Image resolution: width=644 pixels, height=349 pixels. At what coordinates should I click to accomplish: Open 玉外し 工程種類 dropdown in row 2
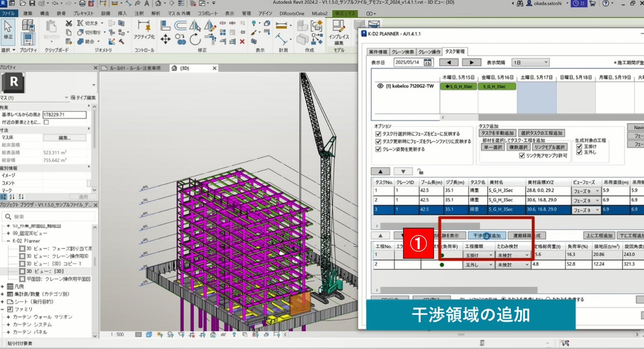click(x=479, y=265)
